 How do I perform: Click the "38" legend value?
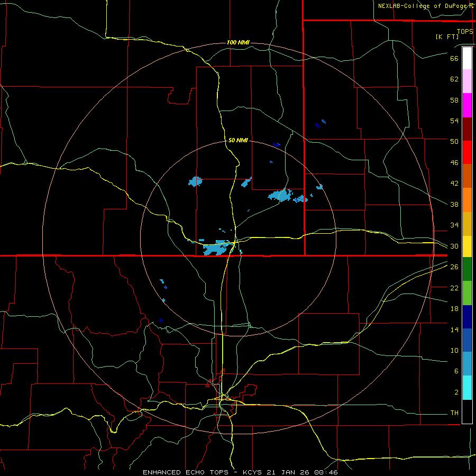pyautogui.click(x=454, y=204)
